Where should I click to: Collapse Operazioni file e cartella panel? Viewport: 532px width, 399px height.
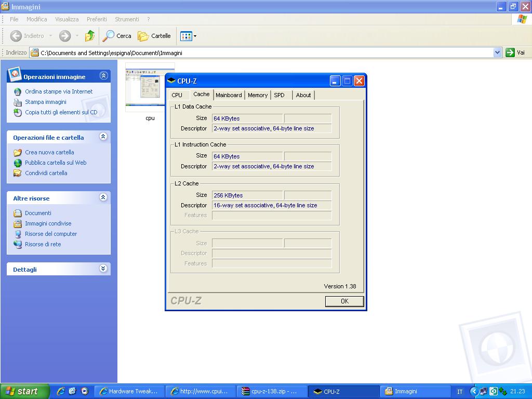[x=103, y=137]
